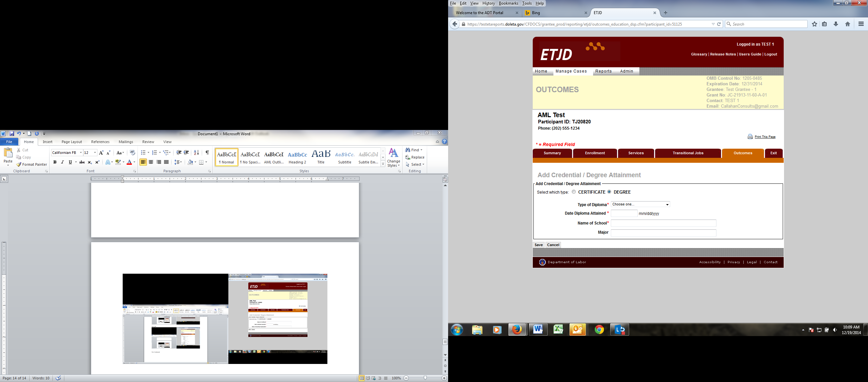Click the Users Guide link

tap(750, 54)
